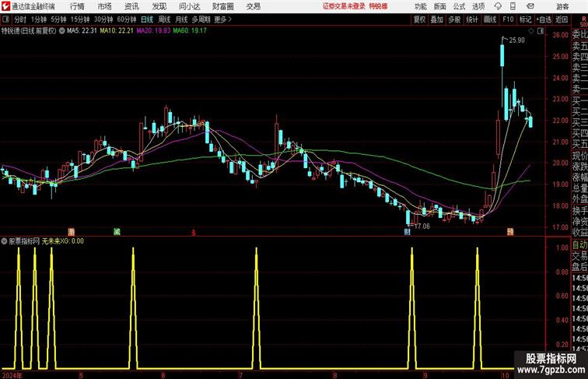The width and height of the screenshot is (588, 379).
Task: Click the MA10: 22.21 indicator value
Action: click(117, 31)
